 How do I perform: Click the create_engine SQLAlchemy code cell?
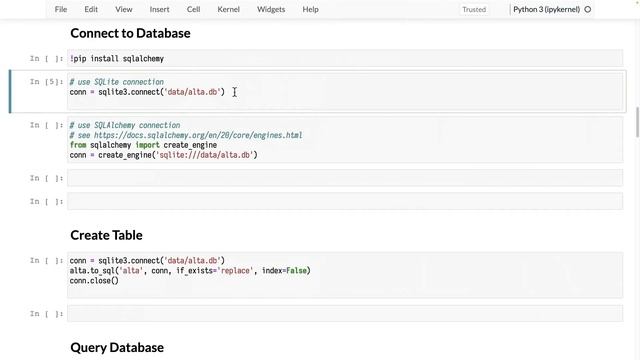[x=345, y=140]
